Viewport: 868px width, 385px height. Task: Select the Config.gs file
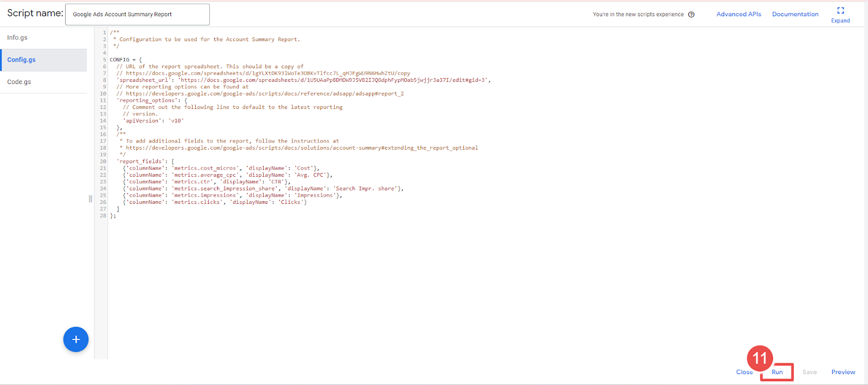43,60
